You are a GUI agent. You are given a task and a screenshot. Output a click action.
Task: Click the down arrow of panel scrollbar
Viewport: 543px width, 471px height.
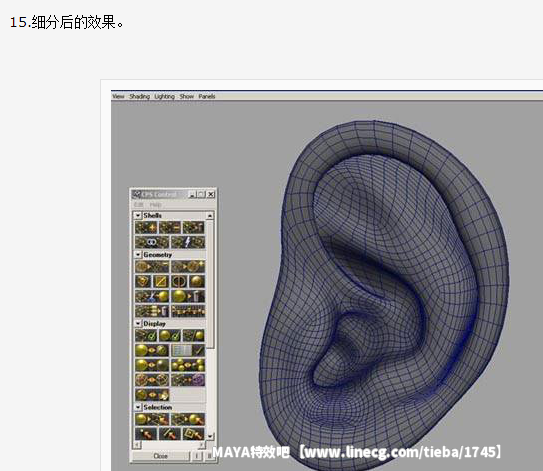pyautogui.click(x=210, y=436)
